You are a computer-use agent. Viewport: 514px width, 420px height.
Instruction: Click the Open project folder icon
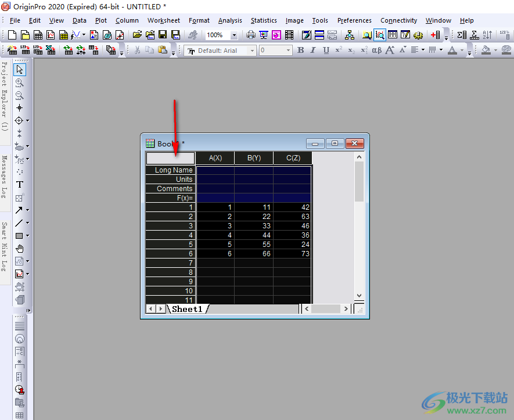(x=137, y=35)
